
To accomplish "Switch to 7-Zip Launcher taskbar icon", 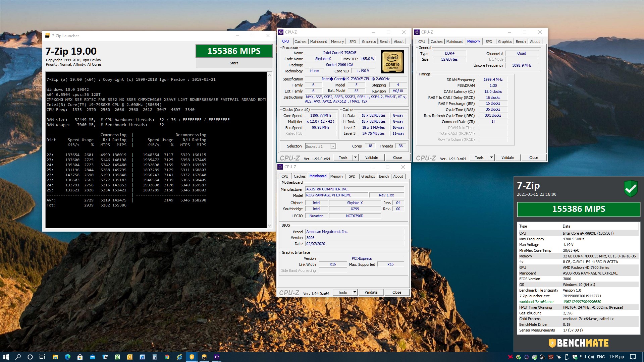I will pyautogui.click(x=204, y=357).
